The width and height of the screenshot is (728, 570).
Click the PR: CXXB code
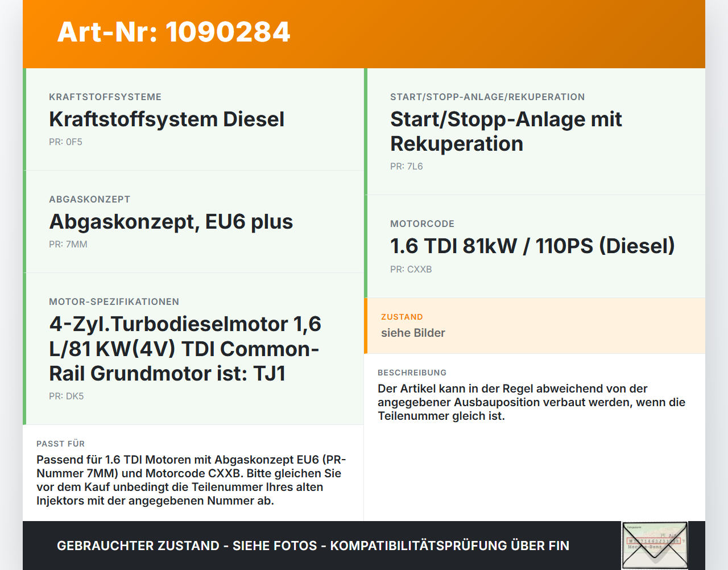coord(411,270)
